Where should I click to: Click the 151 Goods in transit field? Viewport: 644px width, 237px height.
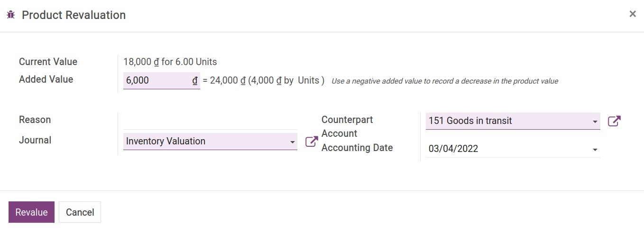[507, 121]
